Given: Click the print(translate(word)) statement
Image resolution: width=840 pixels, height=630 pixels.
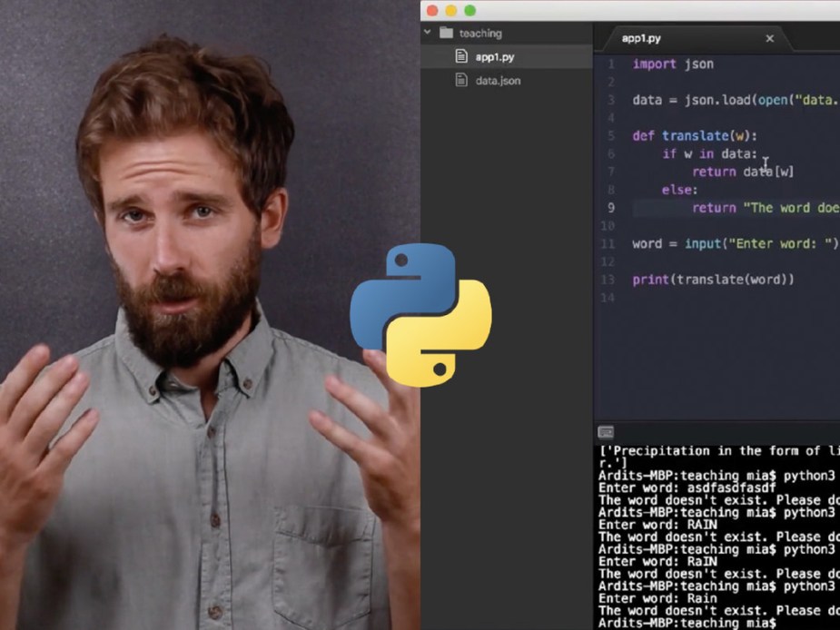Looking at the screenshot, I should click(713, 280).
